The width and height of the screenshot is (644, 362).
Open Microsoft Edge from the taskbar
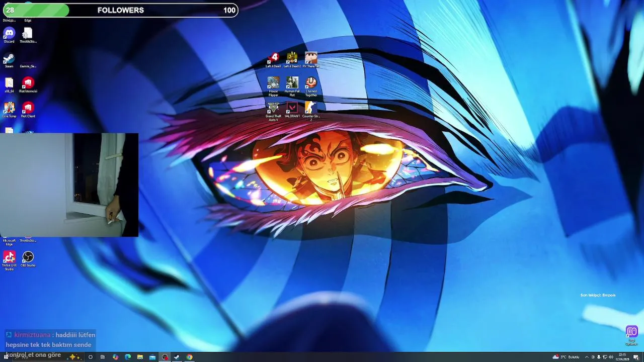click(x=128, y=357)
